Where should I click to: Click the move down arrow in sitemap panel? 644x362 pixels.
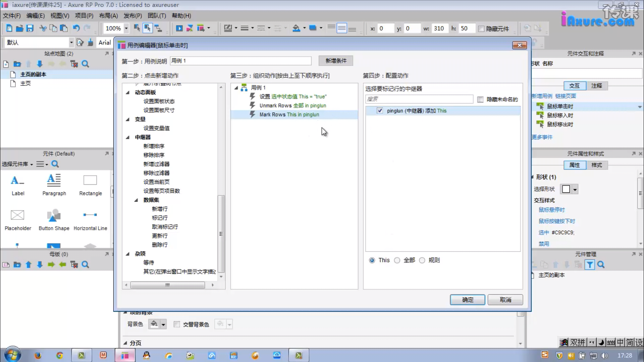[x=40, y=64]
